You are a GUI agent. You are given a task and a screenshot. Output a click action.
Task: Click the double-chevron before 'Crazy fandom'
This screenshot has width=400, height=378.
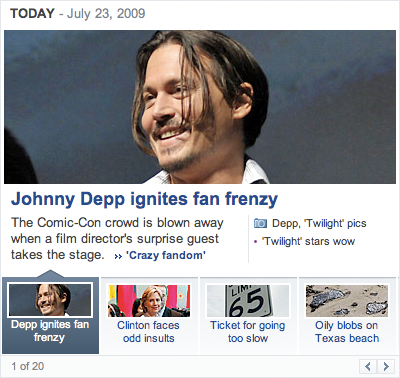click(x=118, y=256)
